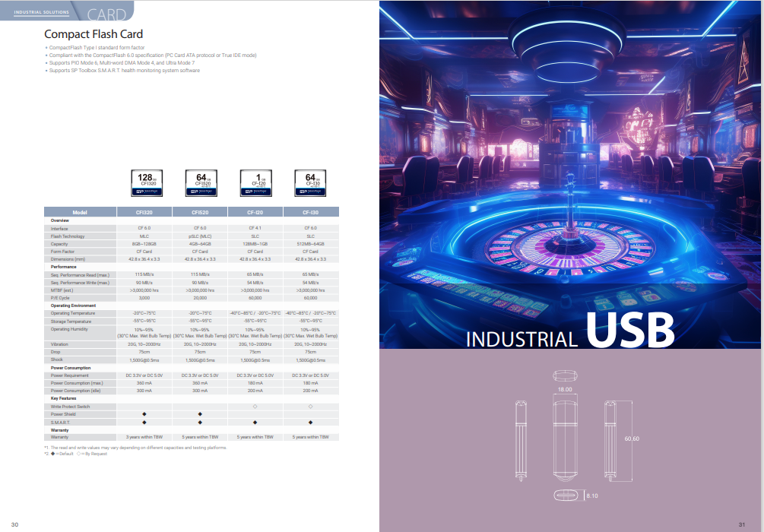Select the 1GB CF-I20 card image
This screenshot has width=764, height=532.
[256, 183]
